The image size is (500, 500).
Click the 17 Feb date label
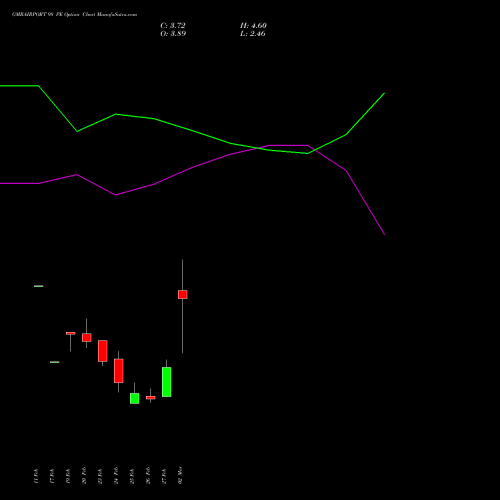(52, 476)
